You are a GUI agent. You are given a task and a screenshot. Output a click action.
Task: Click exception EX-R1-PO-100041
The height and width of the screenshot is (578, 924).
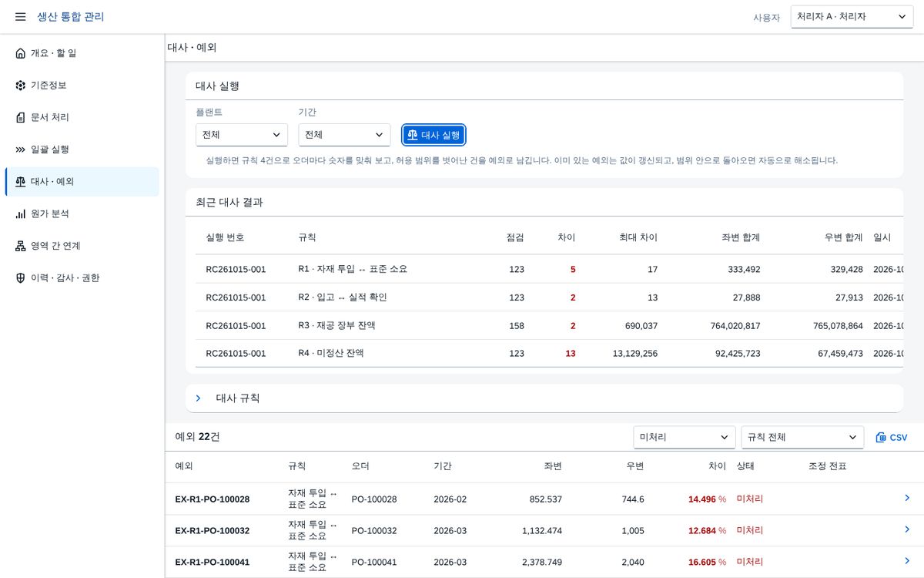pyautogui.click(x=213, y=563)
